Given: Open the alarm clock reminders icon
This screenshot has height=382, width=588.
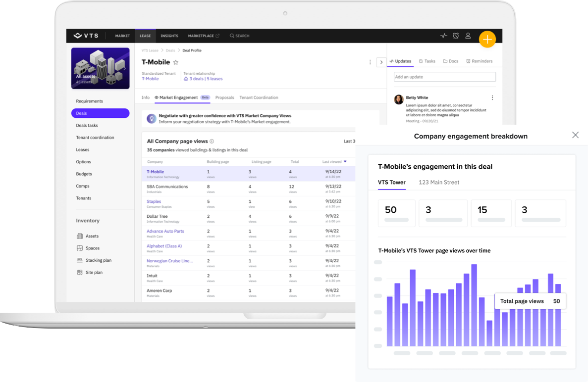Looking at the screenshot, I should 456,36.
